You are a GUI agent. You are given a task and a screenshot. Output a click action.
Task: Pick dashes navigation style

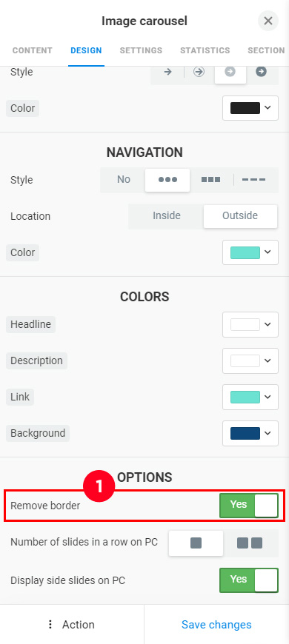point(253,180)
